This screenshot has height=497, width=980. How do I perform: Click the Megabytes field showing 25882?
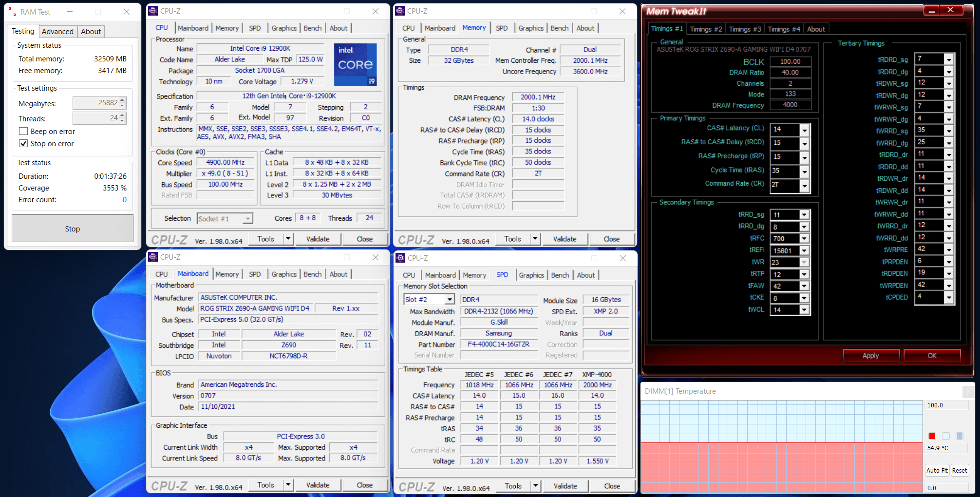(x=96, y=103)
